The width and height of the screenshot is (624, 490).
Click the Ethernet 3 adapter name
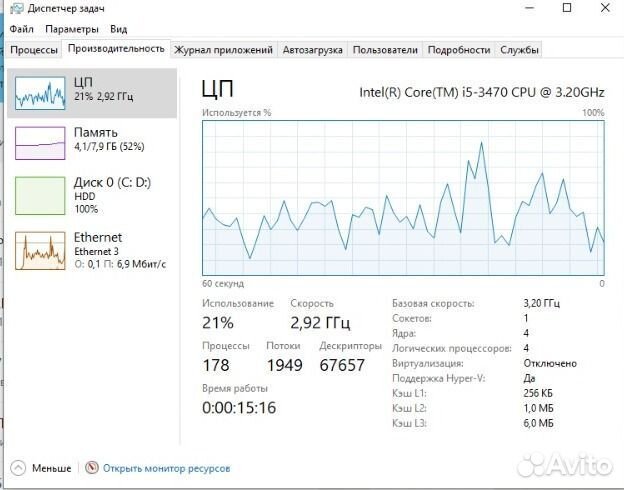pos(96,252)
